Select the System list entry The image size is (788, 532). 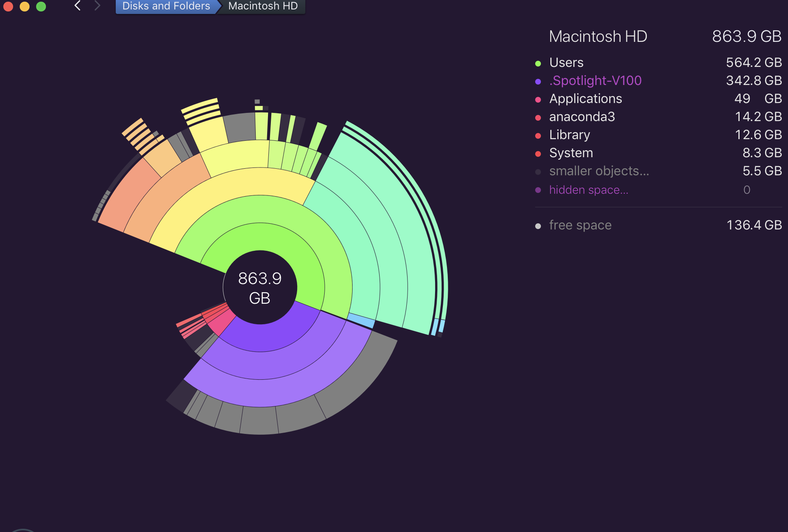571,153
